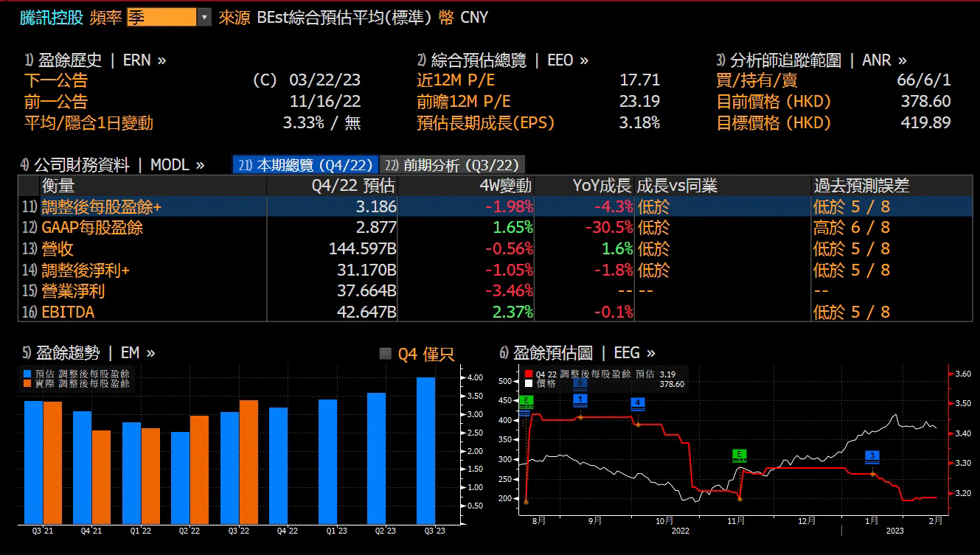Select the GAAP每股盈餘 row label
The height and width of the screenshot is (555, 980).
click(x=92, y=228)
